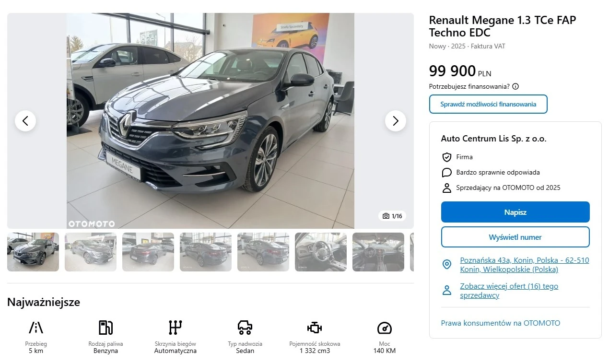
Task: Click the info icon beside financing question
Action: click(515, 86)
